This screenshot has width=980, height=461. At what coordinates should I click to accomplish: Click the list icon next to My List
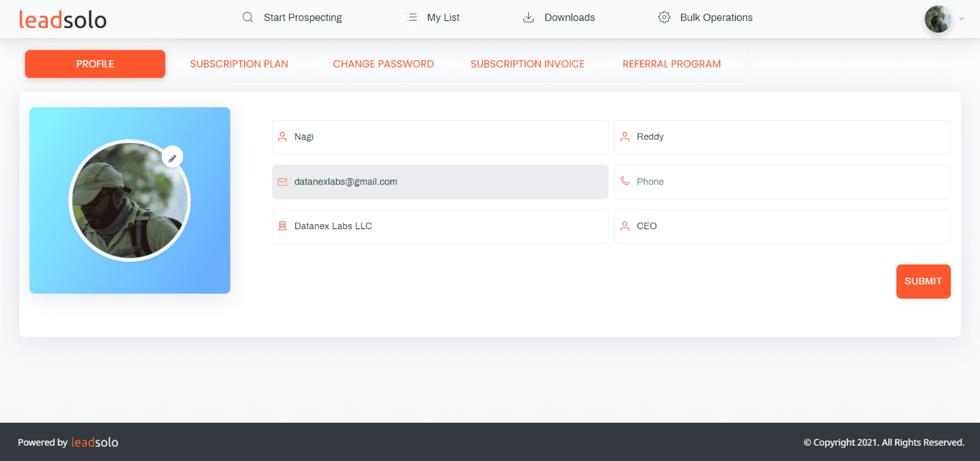click(x=412, y=18)
